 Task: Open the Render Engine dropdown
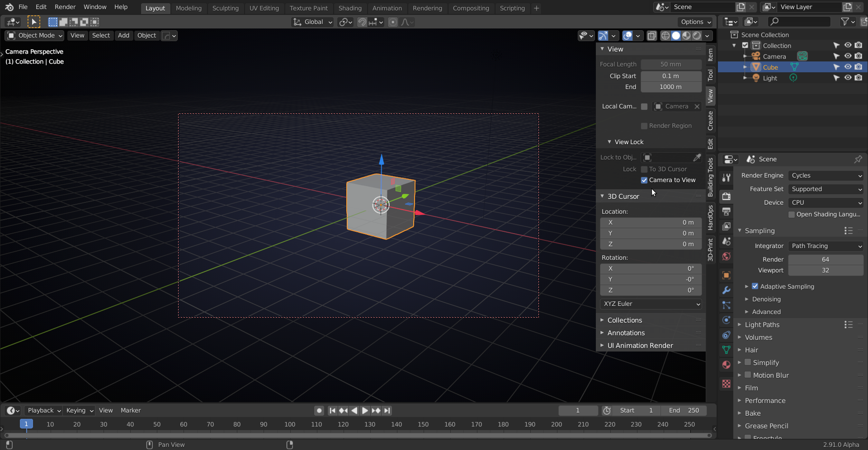click(826, 176)
